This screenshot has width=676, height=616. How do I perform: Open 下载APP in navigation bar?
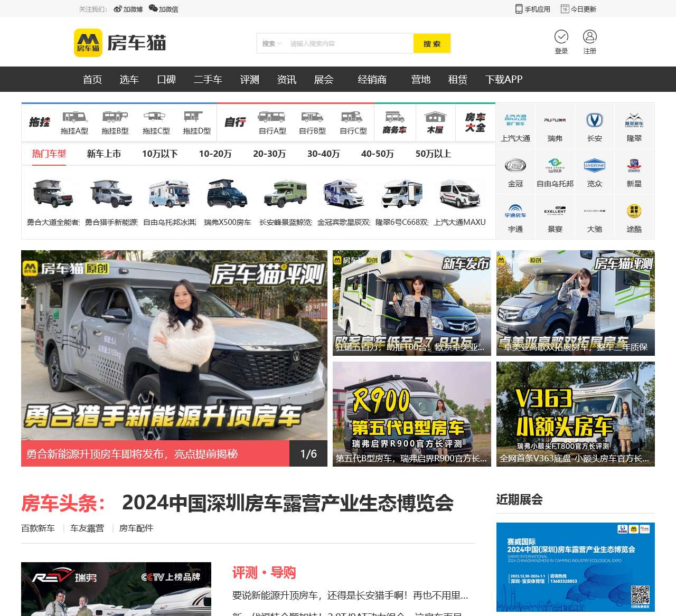[504, 79]
